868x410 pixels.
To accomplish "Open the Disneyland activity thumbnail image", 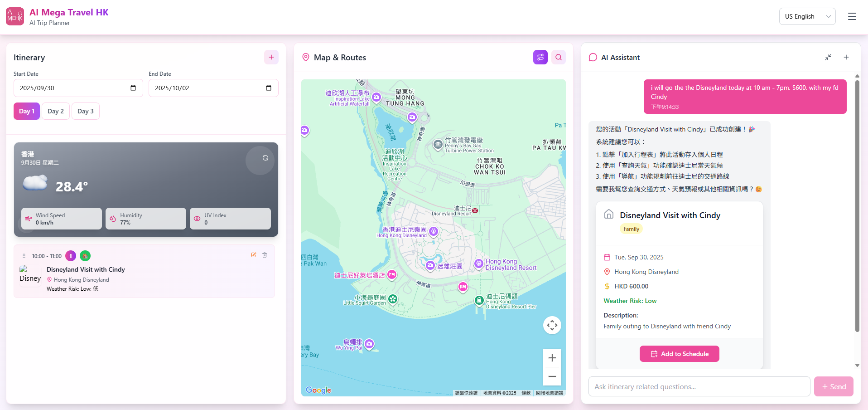I will tap(30, 276).
